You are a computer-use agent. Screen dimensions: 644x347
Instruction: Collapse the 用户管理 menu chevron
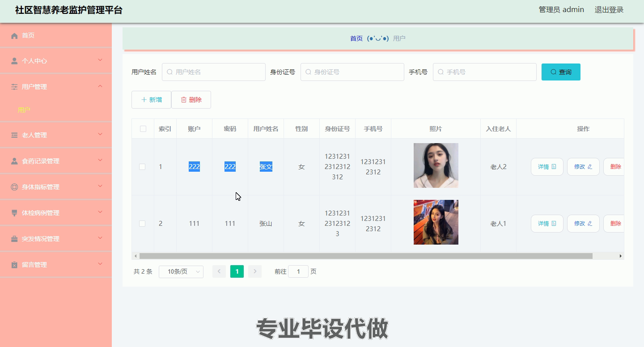[100, 86]
